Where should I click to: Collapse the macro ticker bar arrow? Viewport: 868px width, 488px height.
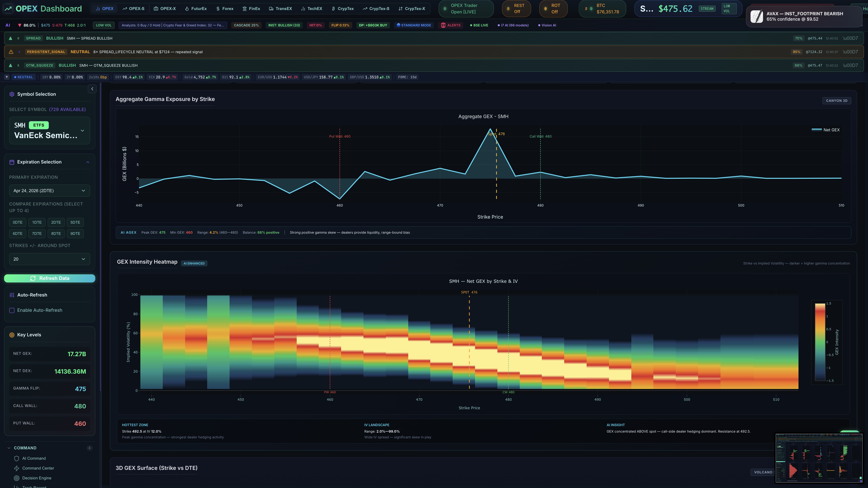[x=6, y=77]
